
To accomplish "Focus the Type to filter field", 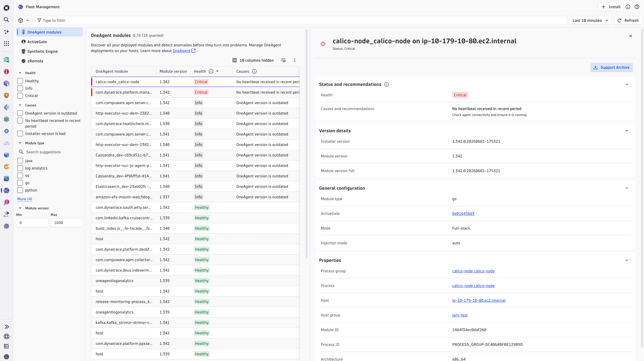I will (301, 20).
